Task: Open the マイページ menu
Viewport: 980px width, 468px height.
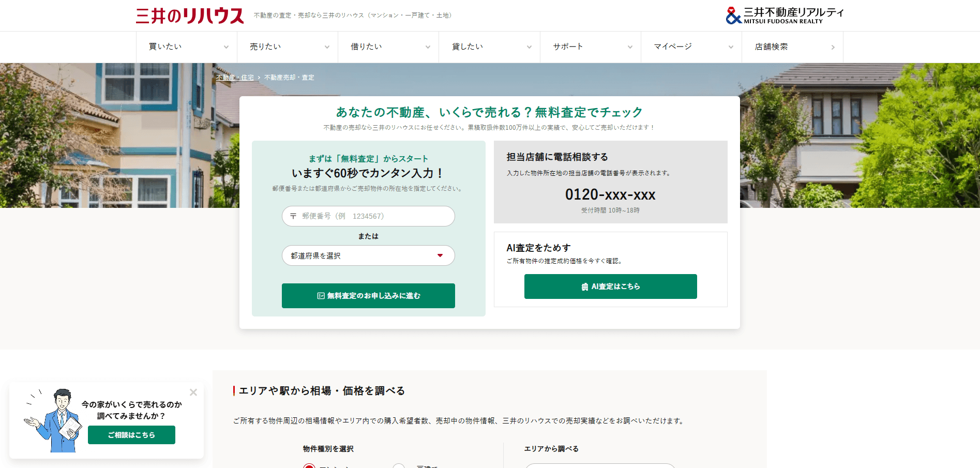Action: (x=691, y=47)
